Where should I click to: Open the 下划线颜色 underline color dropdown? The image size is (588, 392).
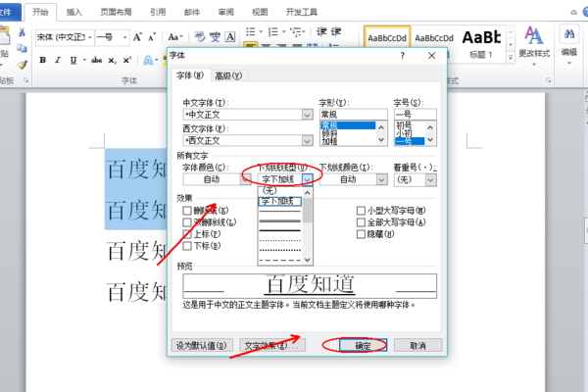(382, 180)
